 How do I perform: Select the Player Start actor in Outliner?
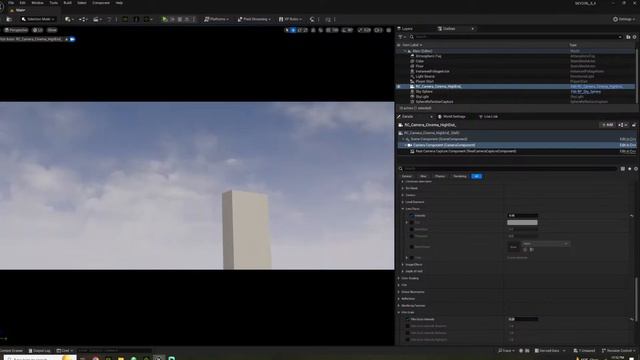[x=424, y=81]
